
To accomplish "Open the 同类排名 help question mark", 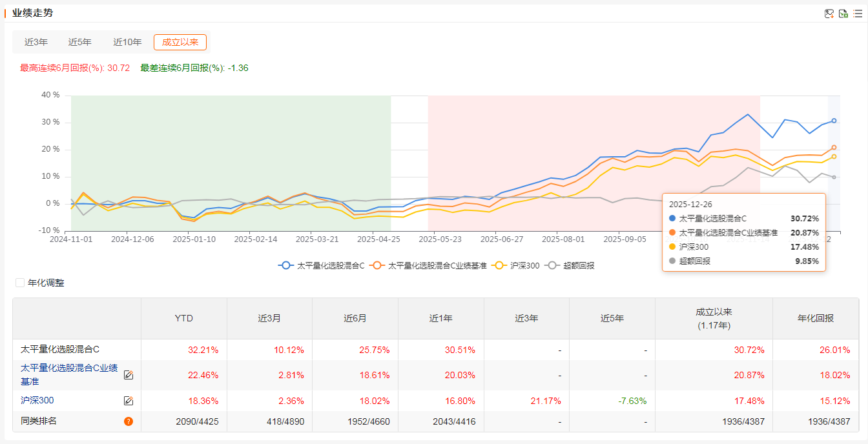I will [x=129, y=421].
